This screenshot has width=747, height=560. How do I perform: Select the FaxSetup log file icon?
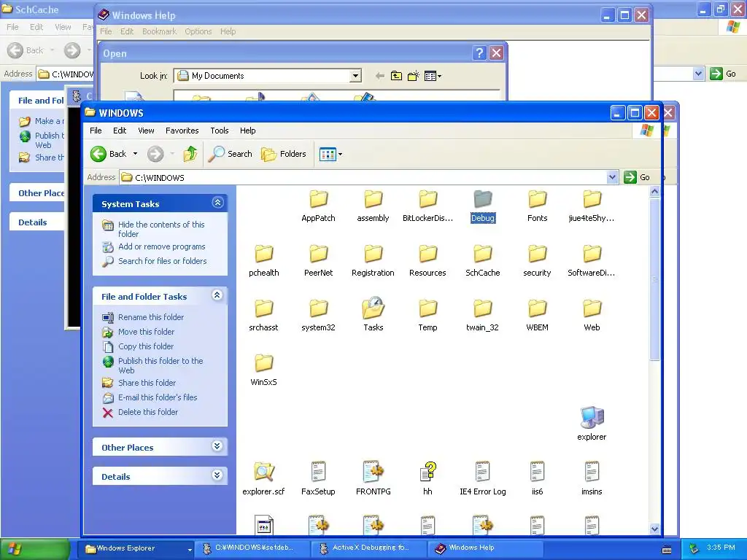318,472
